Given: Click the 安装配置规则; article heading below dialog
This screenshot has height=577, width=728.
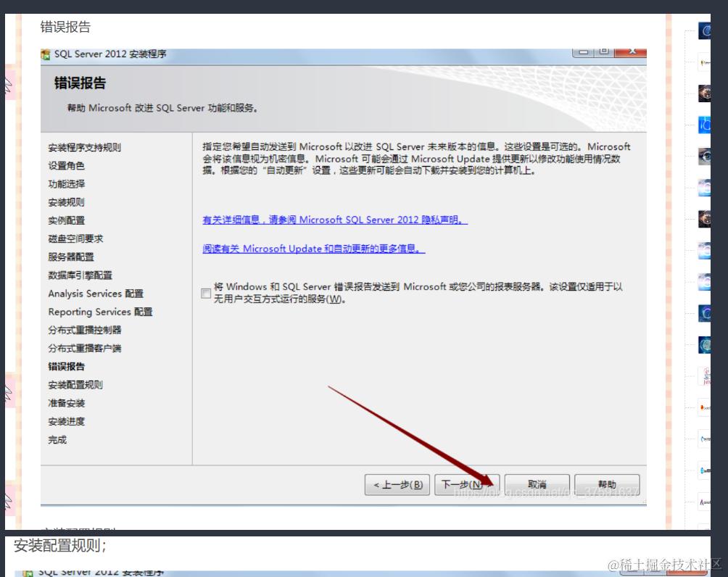Looking at the screenshot, I should pyautogui.click(x=60, y=545).
